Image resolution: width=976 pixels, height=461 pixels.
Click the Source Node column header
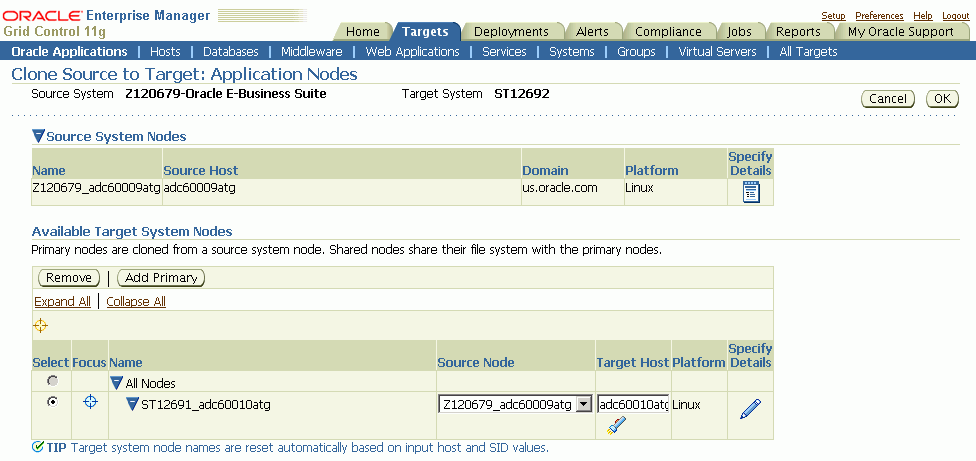pos(476,362)
